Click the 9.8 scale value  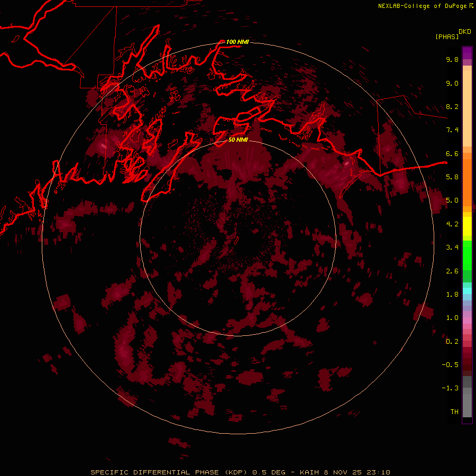click(x=452, y=59)
